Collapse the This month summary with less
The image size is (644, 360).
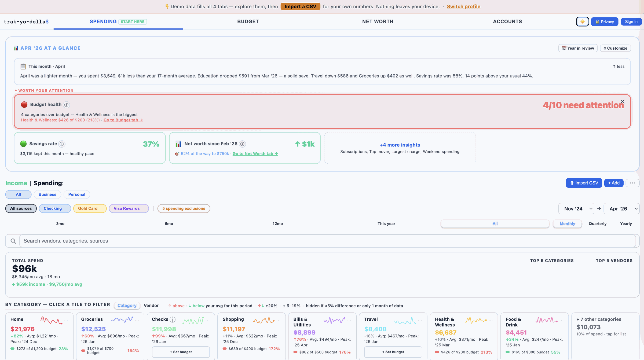tap(618, 67)
